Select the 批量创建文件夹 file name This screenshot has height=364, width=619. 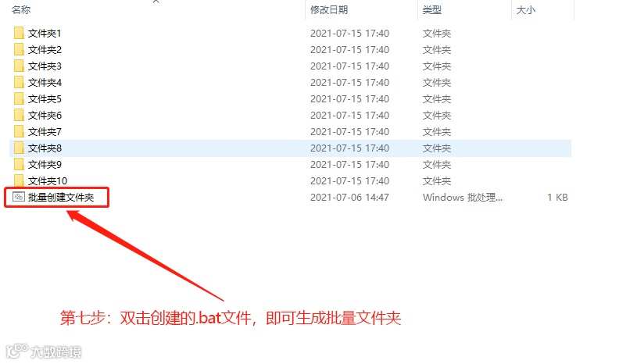click(x=61, y=197)
